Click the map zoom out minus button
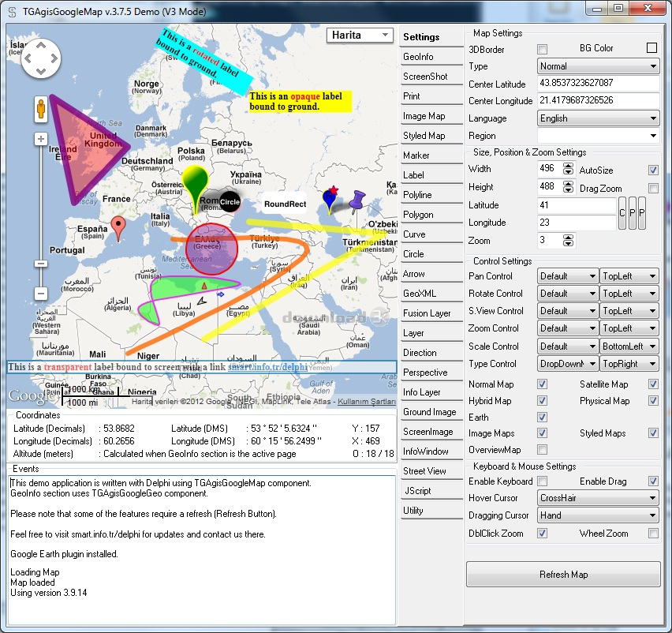Viewport: 672px width, 633px height. [41, 294]
